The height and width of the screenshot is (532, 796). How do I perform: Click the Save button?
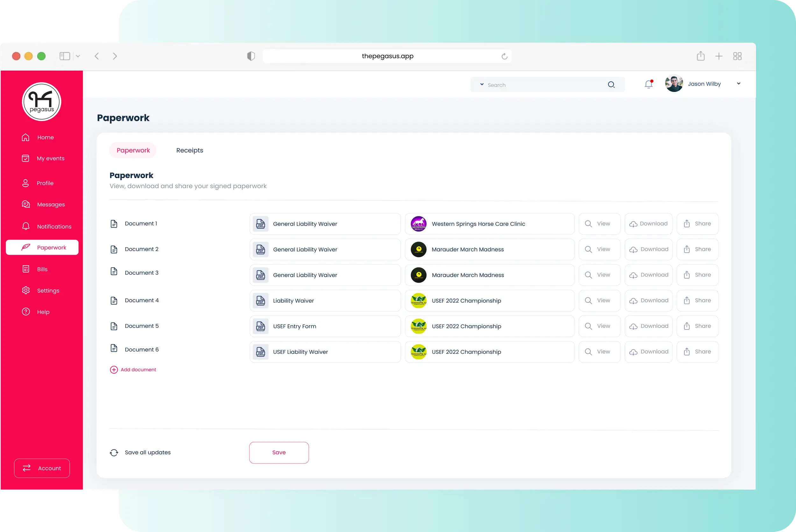[x=279, y=452]
